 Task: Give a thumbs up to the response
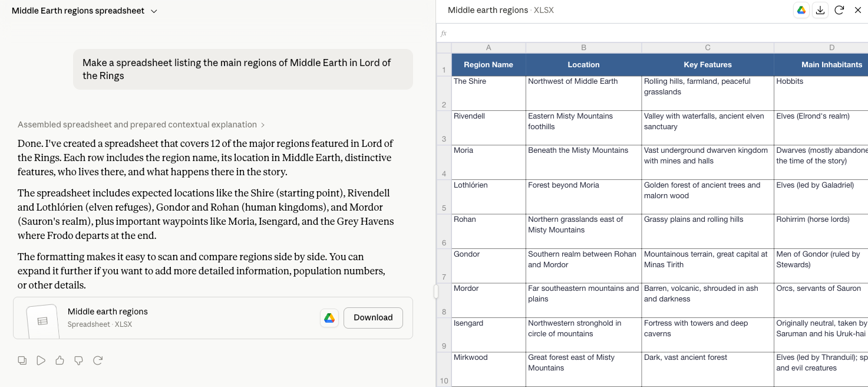(60, 360)
